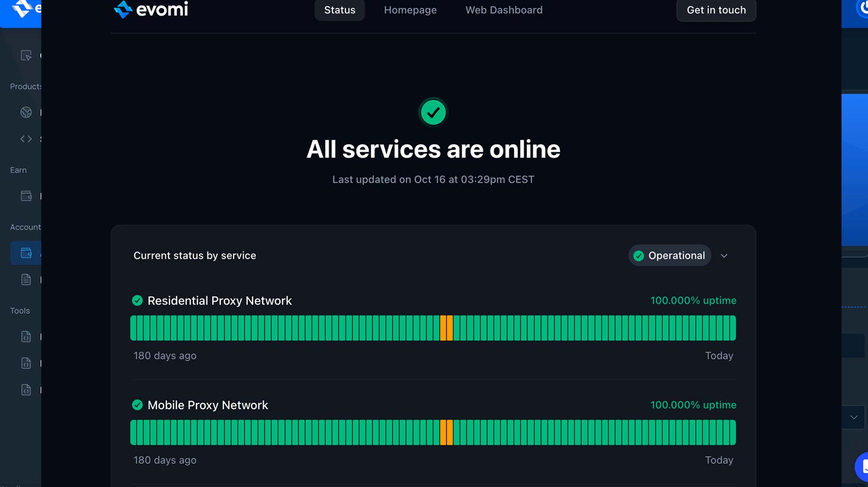
Task: Open the dropdown chevron on right edge
Action: (854, 417)
